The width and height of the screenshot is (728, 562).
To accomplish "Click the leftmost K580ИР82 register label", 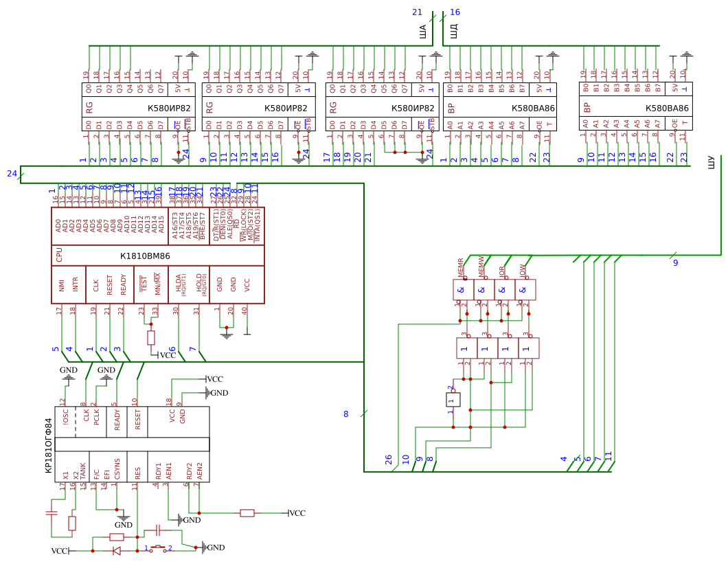I will tap(169, 109).
